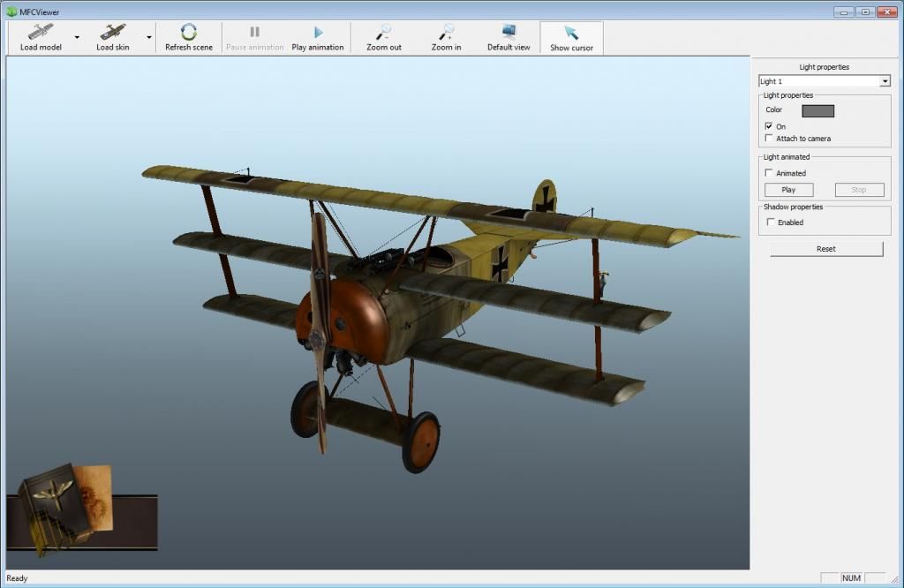Click the Play button for light animation
The width and height of the screenshot is (904, 588).
788,190
